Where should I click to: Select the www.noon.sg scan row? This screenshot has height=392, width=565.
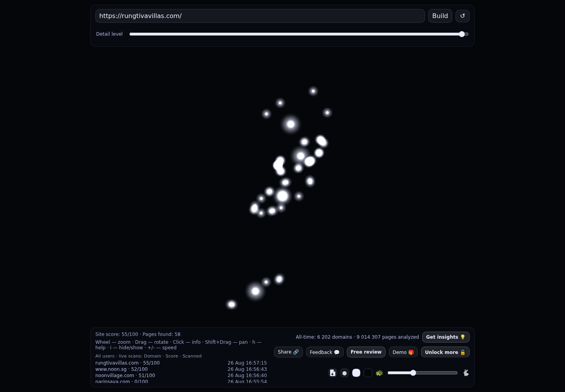[181, 369]
